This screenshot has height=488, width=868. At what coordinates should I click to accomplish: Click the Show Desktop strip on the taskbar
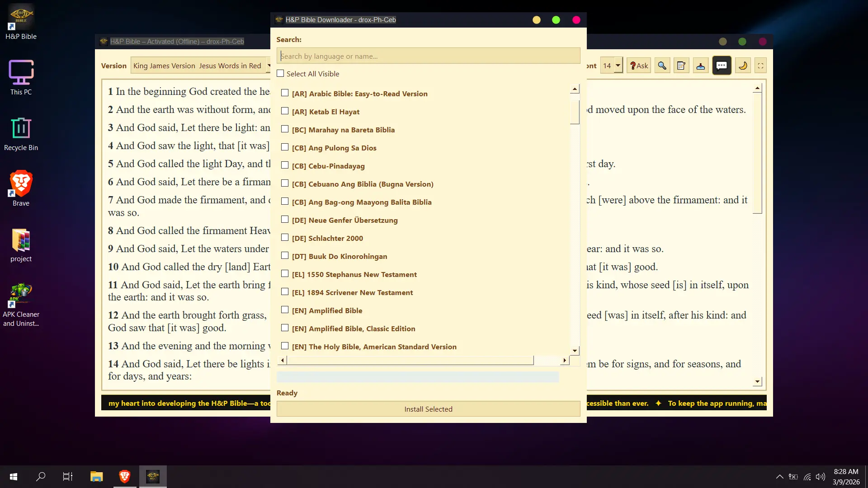(x=866, y=477)
